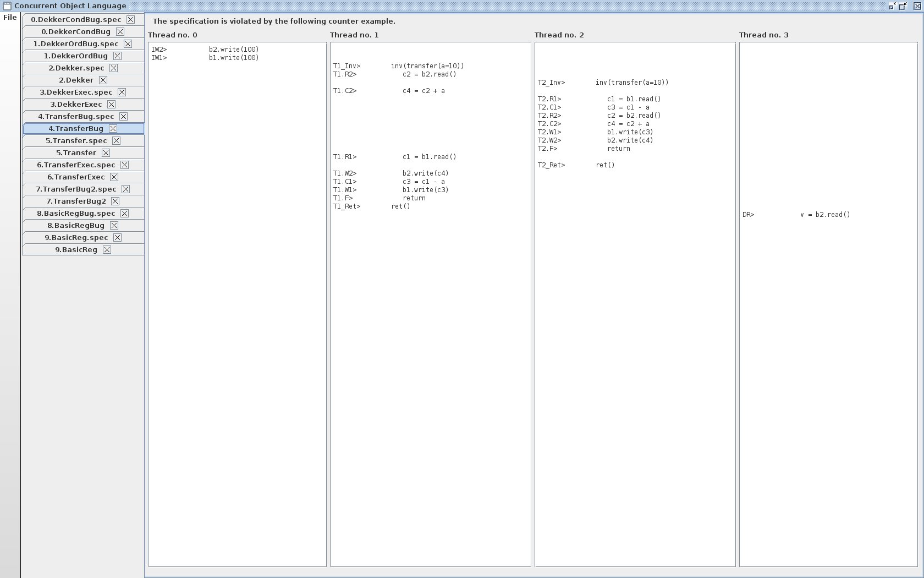Select the 7.TransferBug2 tab
Viewport: 924px width, 578px height.
pyautogui.click(x=83, y=201)
